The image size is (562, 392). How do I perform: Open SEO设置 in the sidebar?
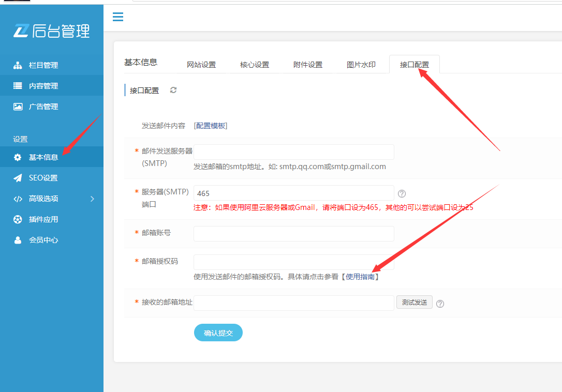52,178
